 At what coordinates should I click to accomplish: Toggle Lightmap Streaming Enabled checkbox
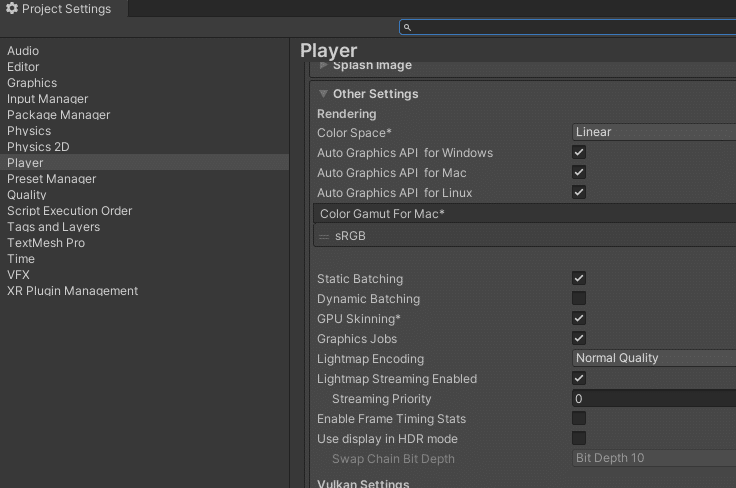point(579,378)
